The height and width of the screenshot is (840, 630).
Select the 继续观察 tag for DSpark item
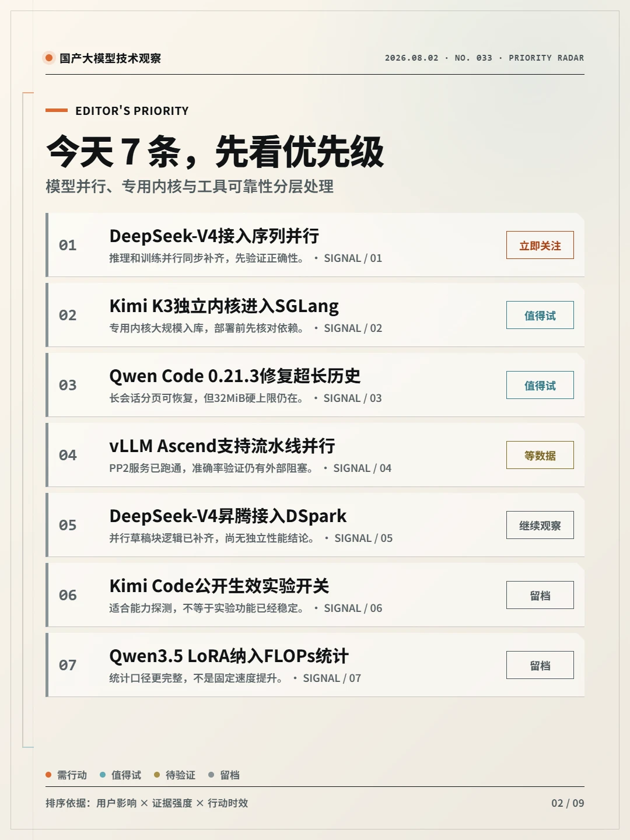click(540, 525)
